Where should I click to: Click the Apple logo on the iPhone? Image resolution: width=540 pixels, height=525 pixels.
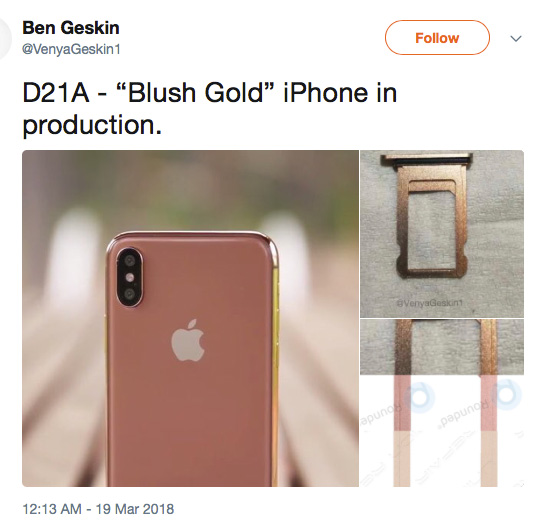point(188,340)
